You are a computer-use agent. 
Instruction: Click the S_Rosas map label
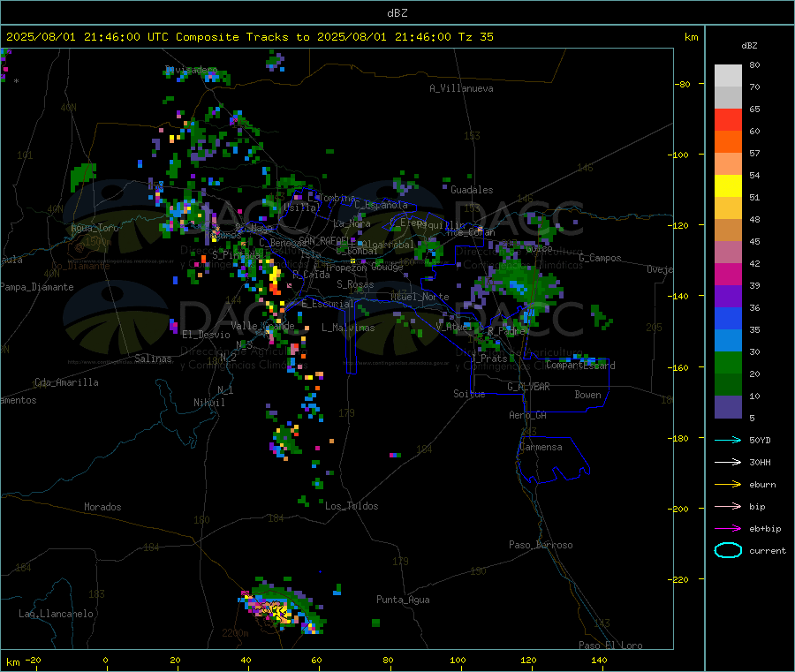[x=355, y=284]
